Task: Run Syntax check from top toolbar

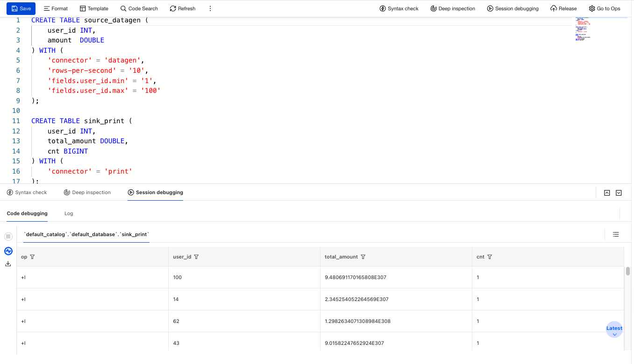Action: [399, 8]
